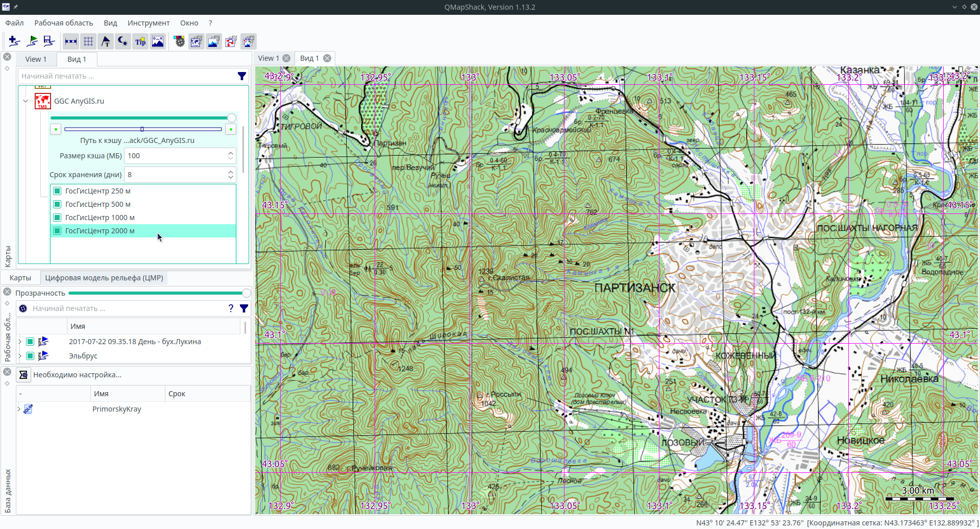980x529 pixels.
Task: Toggle the night/day mode moon icon
Action: pos(123,41)
